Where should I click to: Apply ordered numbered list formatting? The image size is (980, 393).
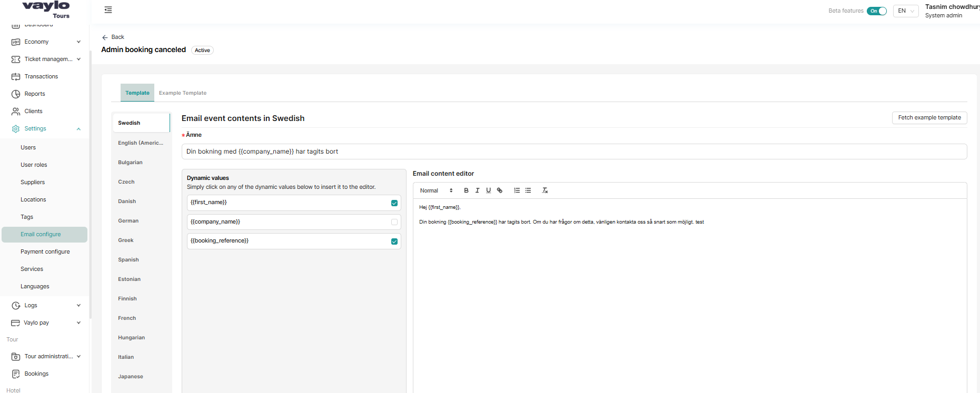(x=517, y=190)
